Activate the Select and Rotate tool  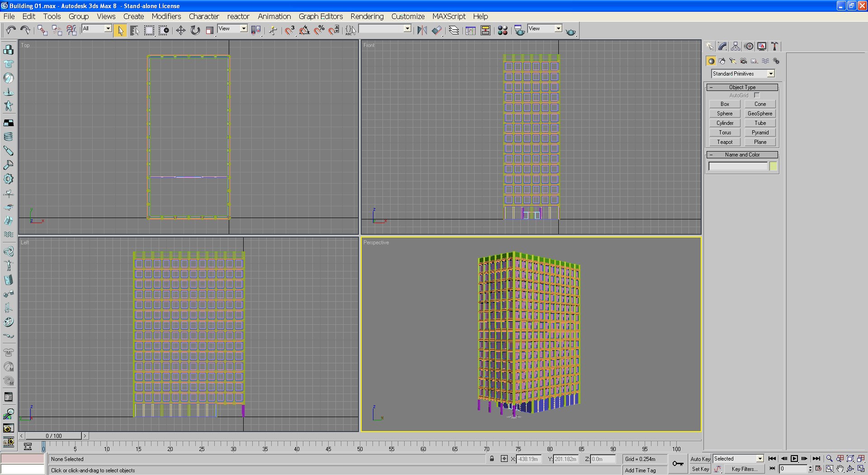click(x=195, y=30)
